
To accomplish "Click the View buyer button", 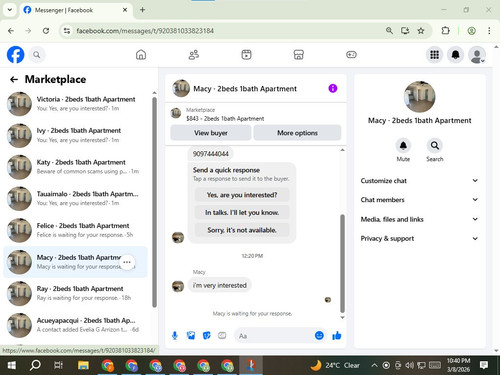I will coord(211,133).
